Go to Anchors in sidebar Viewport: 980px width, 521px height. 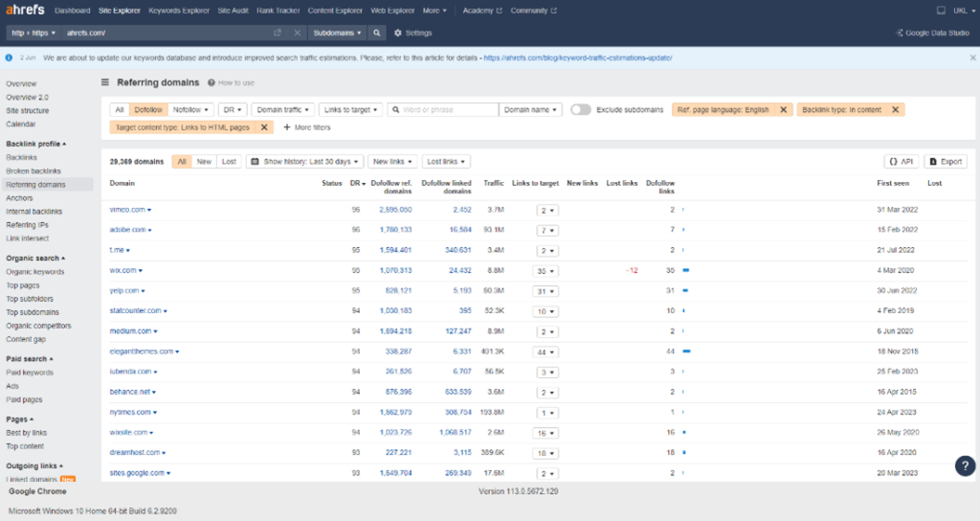pos(19,197)
